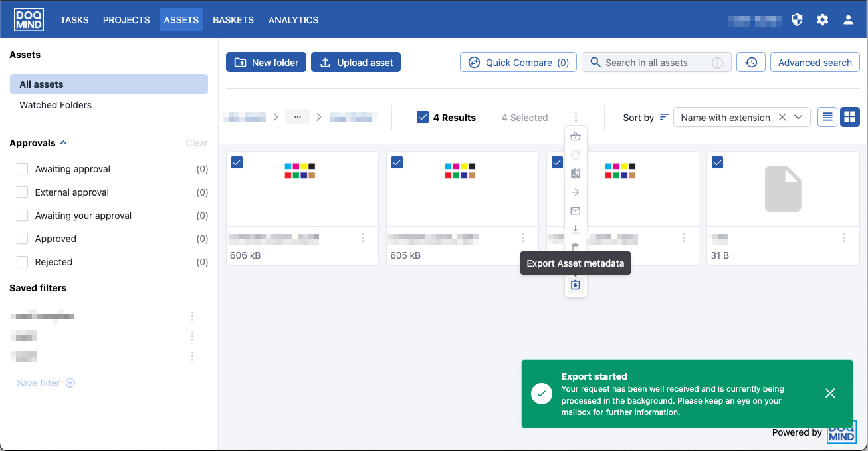Image resolution: width=868 pixels, height=451 pixels.
Task: Open the shield security icon in header
Action: point(797,20)
